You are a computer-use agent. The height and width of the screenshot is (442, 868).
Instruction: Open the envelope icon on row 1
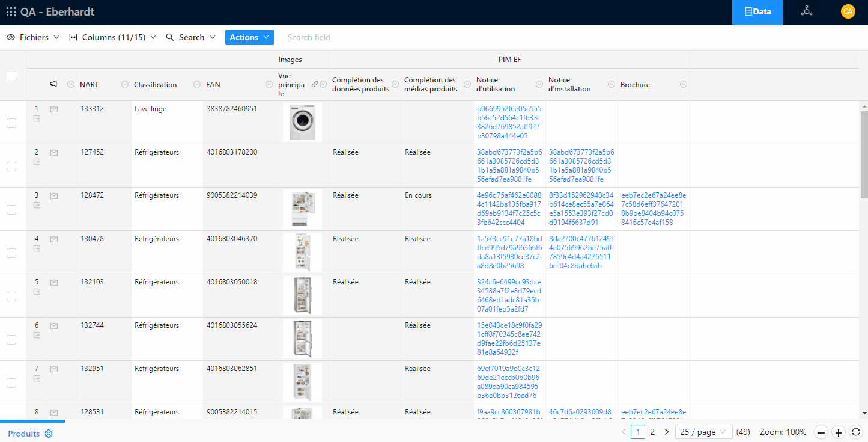pyautogui.click(x=53, y=109)
